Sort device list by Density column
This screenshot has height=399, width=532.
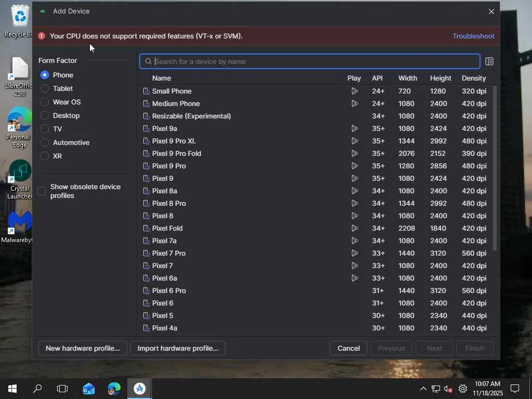474,78
